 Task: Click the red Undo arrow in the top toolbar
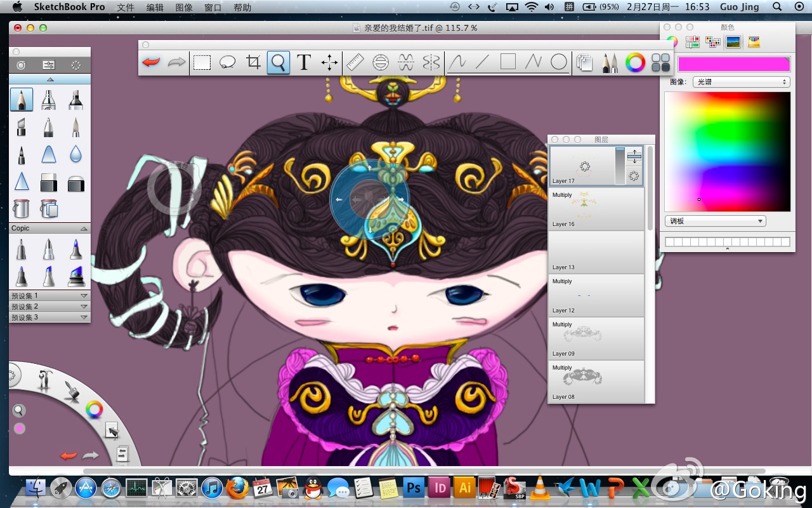[x=151, y=62]
